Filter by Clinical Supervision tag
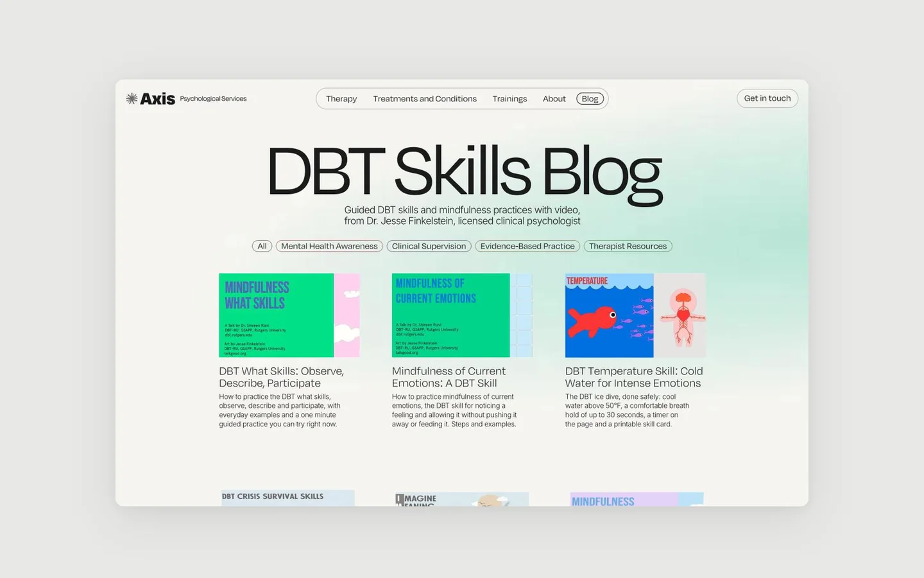Viewport: 924px width, 578px height. tap(429, 246)
